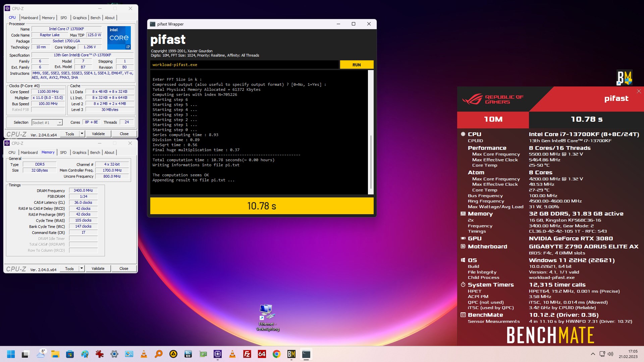Screen dimensions: 644x362
Task: Open the Windows Start menu
Action: 11,354
